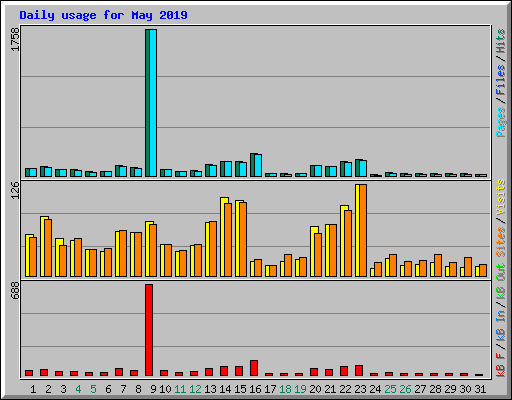Click the tallest orange sites bar on day 23

(x=363, y=230)
